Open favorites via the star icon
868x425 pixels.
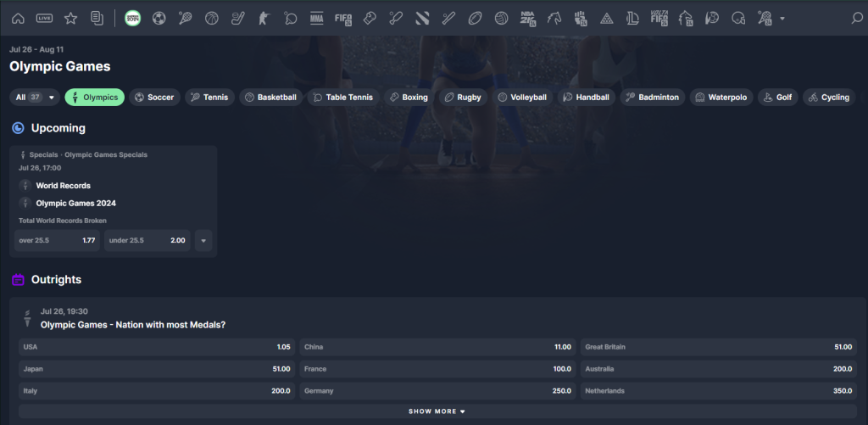70,19
